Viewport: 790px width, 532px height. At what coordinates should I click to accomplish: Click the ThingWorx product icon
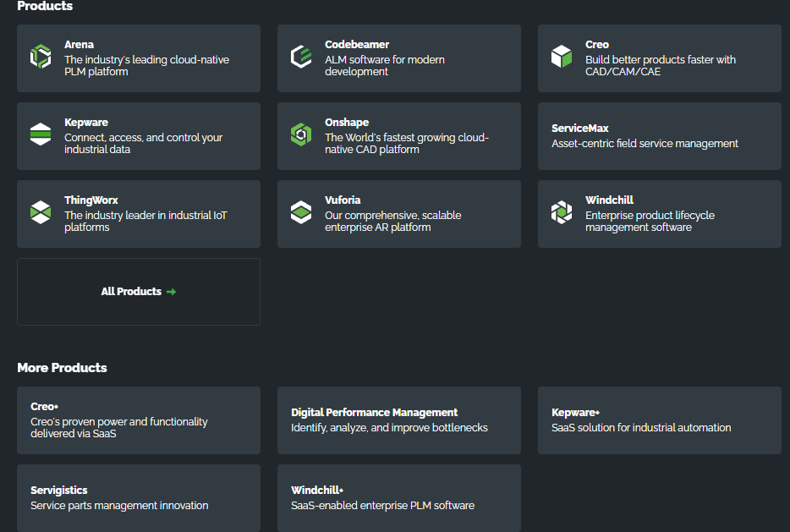click(41, 213)
